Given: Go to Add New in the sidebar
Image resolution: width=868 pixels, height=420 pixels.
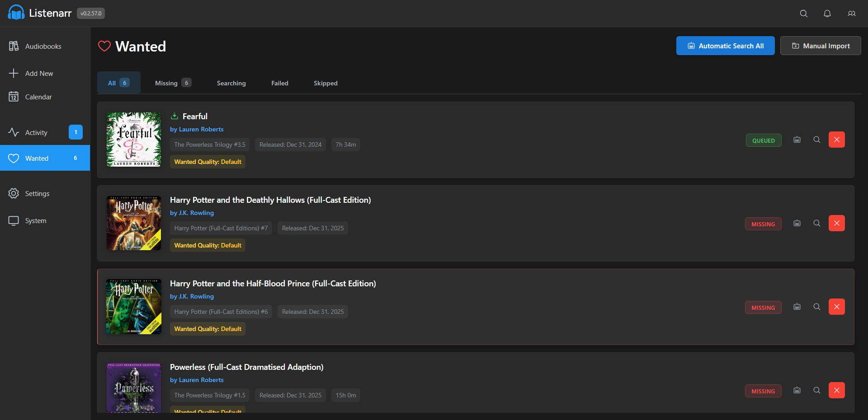Looking at the screenshot, I should pos(45,73).
